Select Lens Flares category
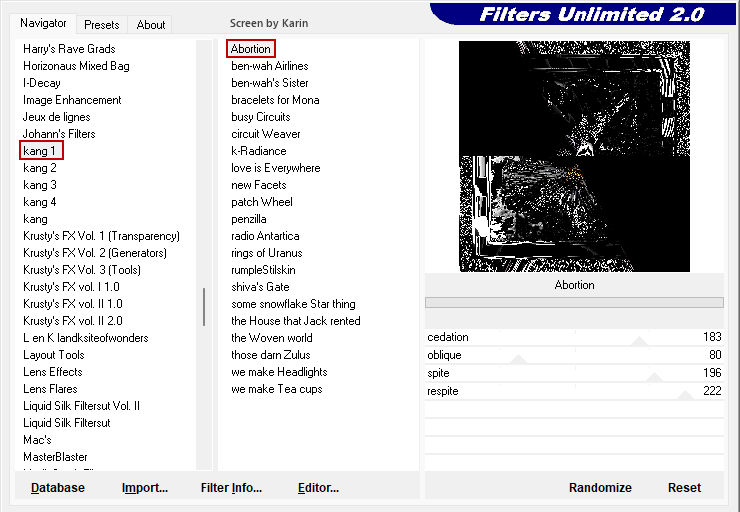The image size is (740, 512). pos(50,389)
